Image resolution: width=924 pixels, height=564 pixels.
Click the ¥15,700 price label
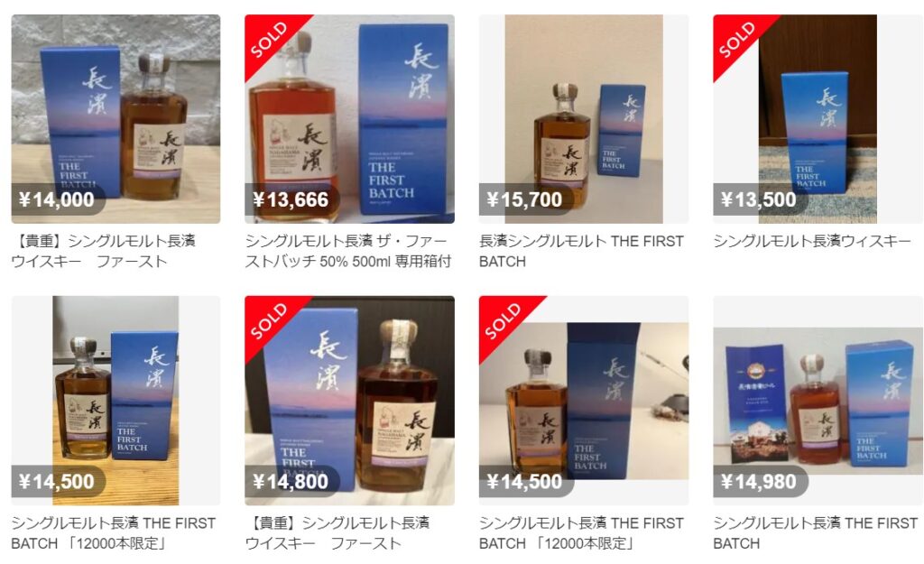point(525,199)
